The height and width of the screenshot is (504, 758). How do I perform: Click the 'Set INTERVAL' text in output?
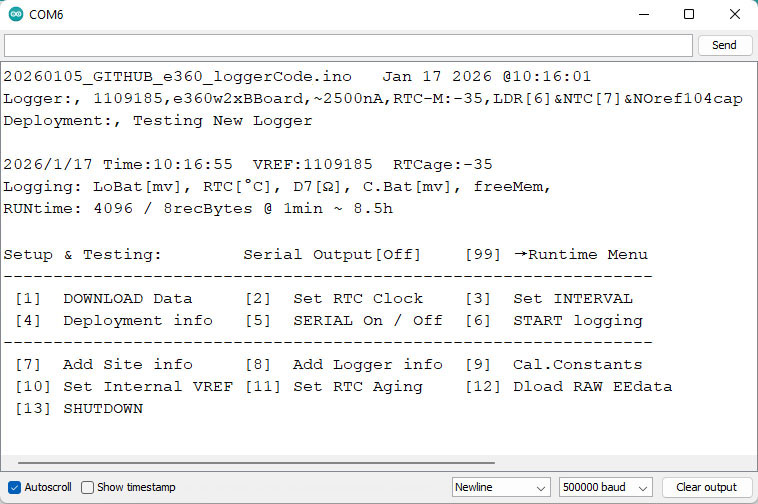[572, 299]
